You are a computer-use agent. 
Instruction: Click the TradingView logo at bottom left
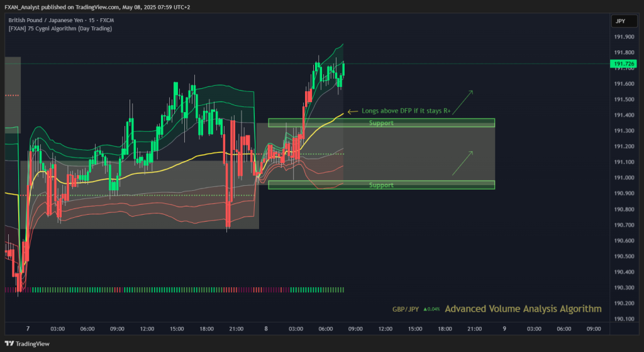(27, 344)
